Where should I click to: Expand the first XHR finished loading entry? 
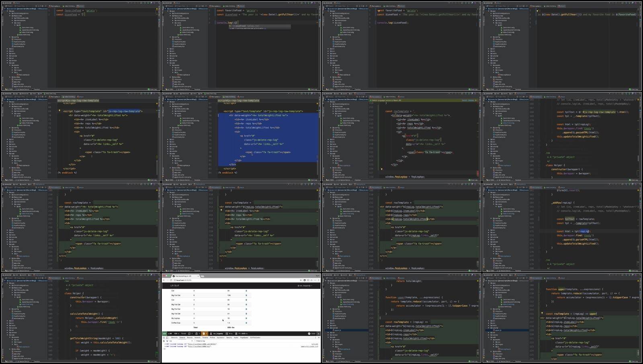pos(165,344)
